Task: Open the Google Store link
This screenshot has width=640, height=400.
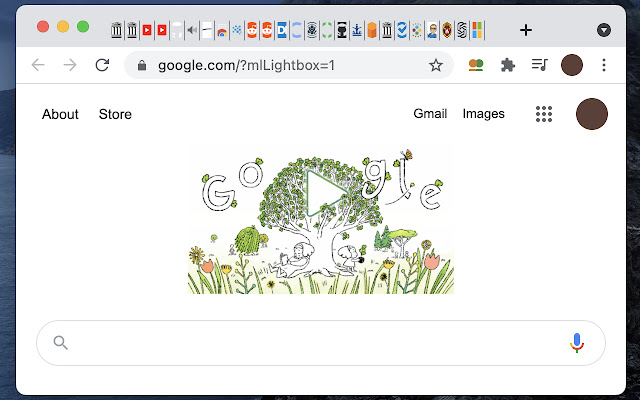Action: pos(115,114)
